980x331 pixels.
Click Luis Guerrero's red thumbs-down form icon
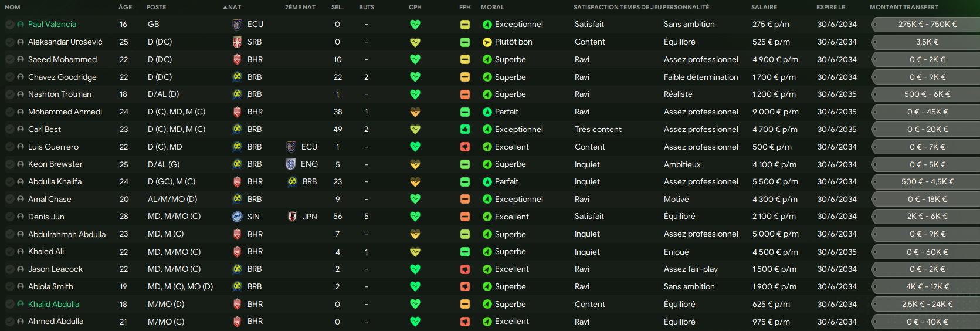click(x=465, y=147)
